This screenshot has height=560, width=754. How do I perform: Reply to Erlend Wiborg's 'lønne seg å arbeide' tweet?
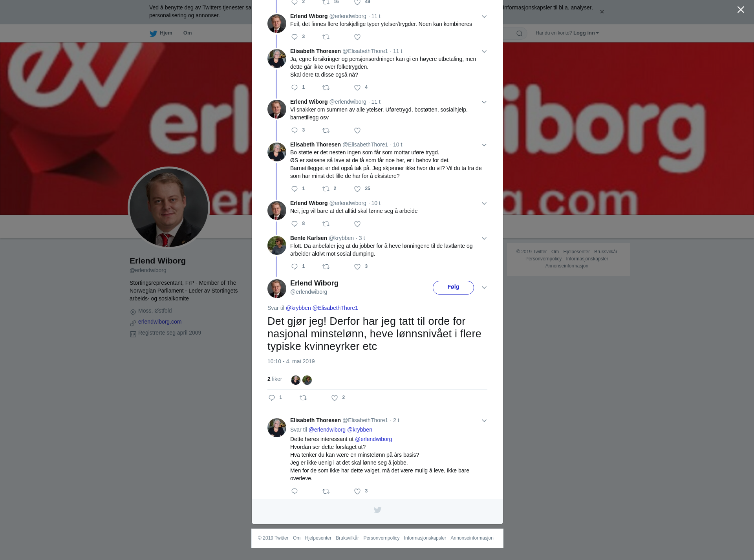pos(295,224)
